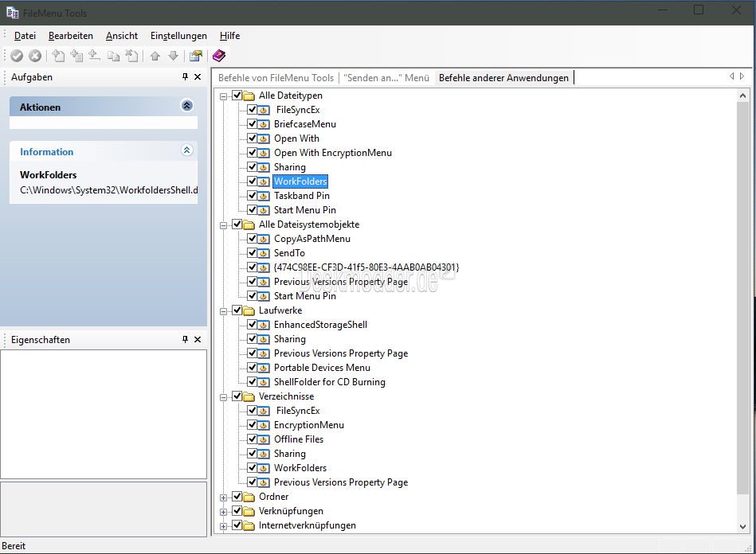Collapse the Laufwerke tree node

pyautogui.click(x=223, y=311)
